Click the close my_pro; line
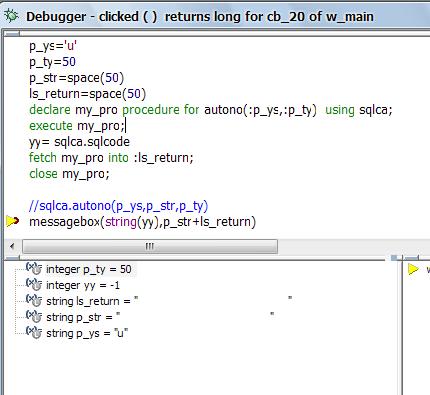Viewport: 430px width, 395px height. 69,174
